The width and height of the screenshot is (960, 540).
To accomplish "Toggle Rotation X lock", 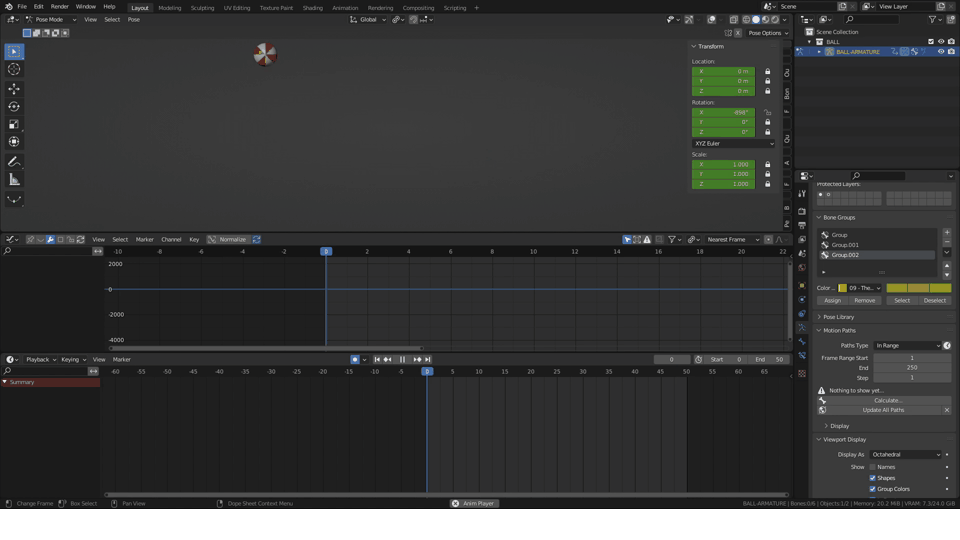I will tap(767, 113).
